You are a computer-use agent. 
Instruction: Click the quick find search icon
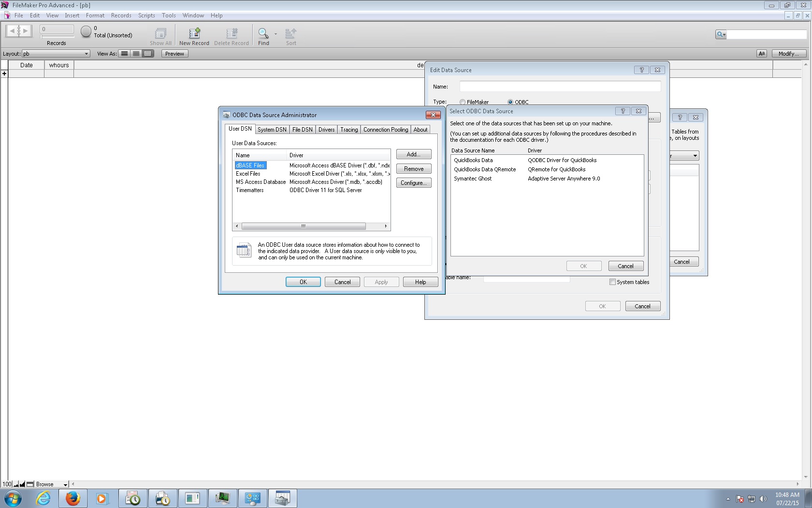[721, 34]
